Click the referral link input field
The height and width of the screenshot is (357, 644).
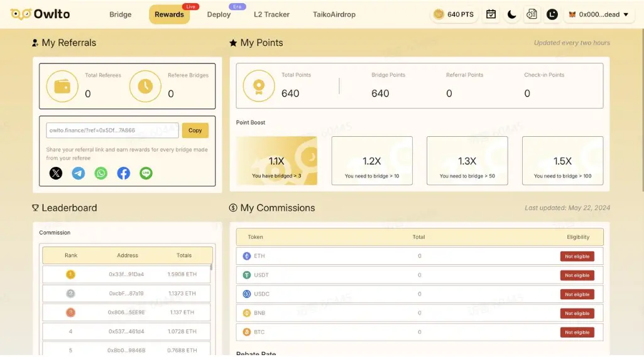112,130
